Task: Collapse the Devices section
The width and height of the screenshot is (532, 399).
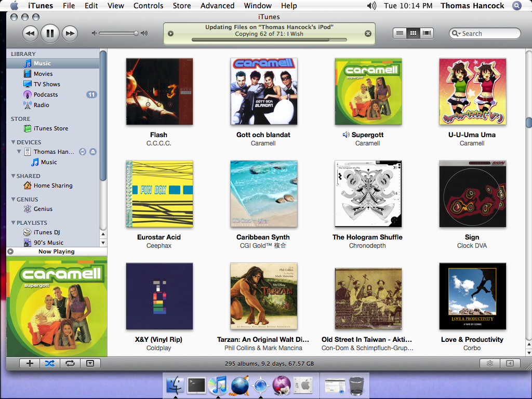Action: (13, 142)
